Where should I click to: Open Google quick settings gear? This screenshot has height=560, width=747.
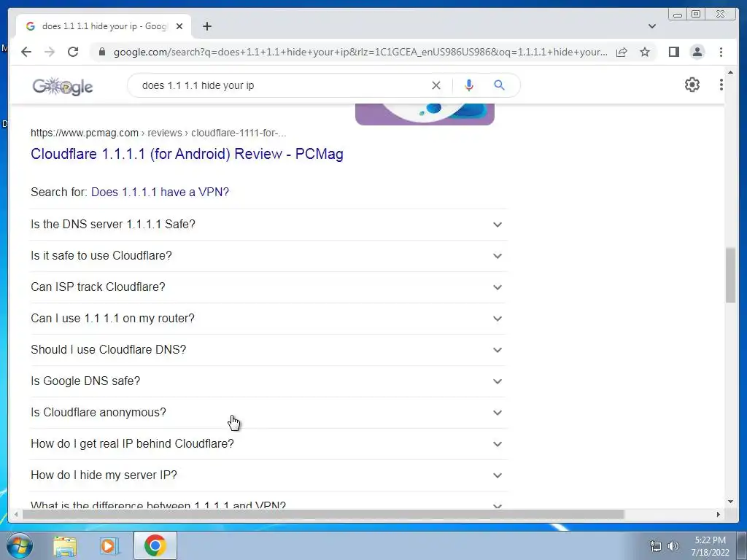[x=692, y=85]
